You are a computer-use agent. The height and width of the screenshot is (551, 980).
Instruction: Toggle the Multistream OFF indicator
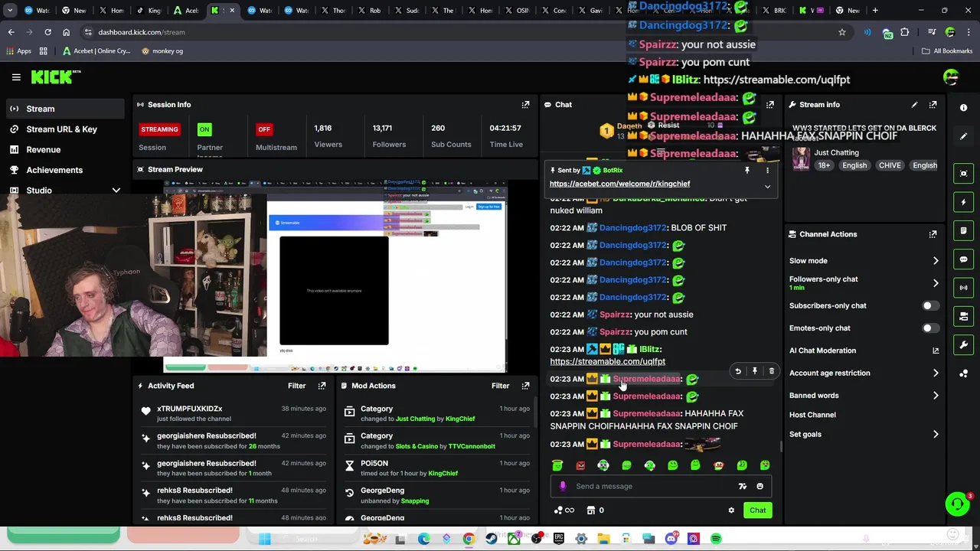tap(264, 129)
